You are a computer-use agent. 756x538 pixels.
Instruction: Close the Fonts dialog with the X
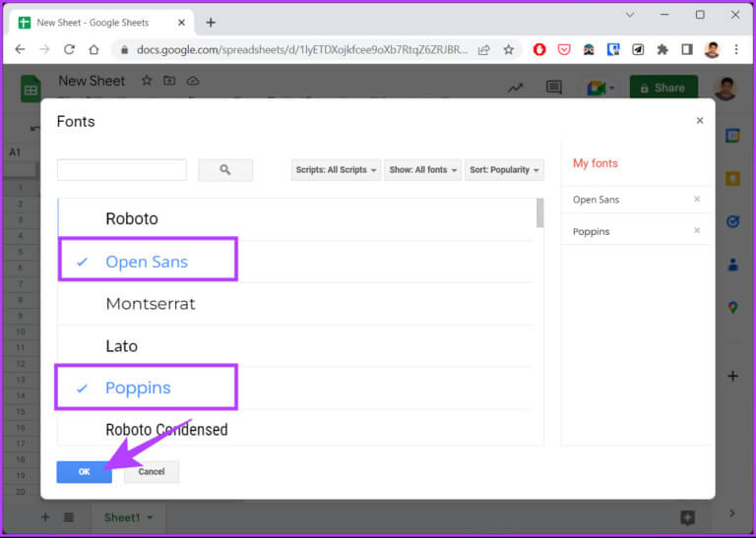tap(700, 121)
